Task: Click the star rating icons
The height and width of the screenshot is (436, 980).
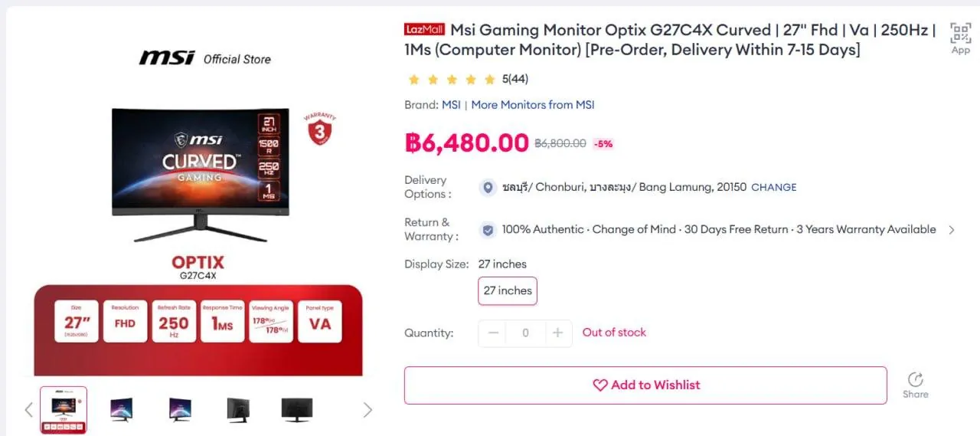Action: pyautogui.click(x=452, y=79)
